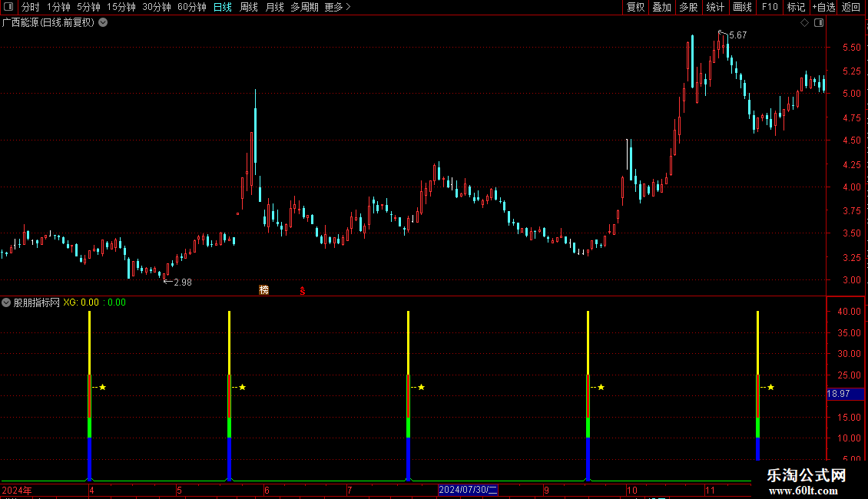Click the panel layout icon at top-left
The width and height of the screenshot is (868, 499).
(8, 7)
